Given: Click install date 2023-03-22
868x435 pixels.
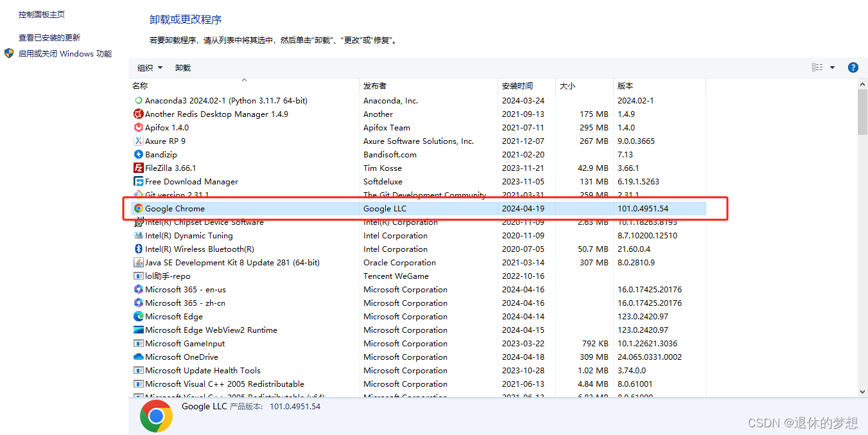Looking at the screenshot, I should (523, 343).
